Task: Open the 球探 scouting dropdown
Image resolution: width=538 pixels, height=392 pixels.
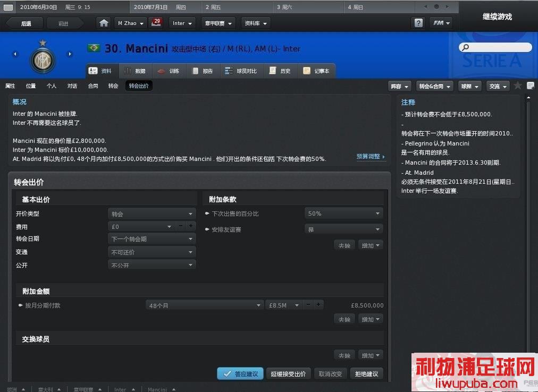Action: 470,87
